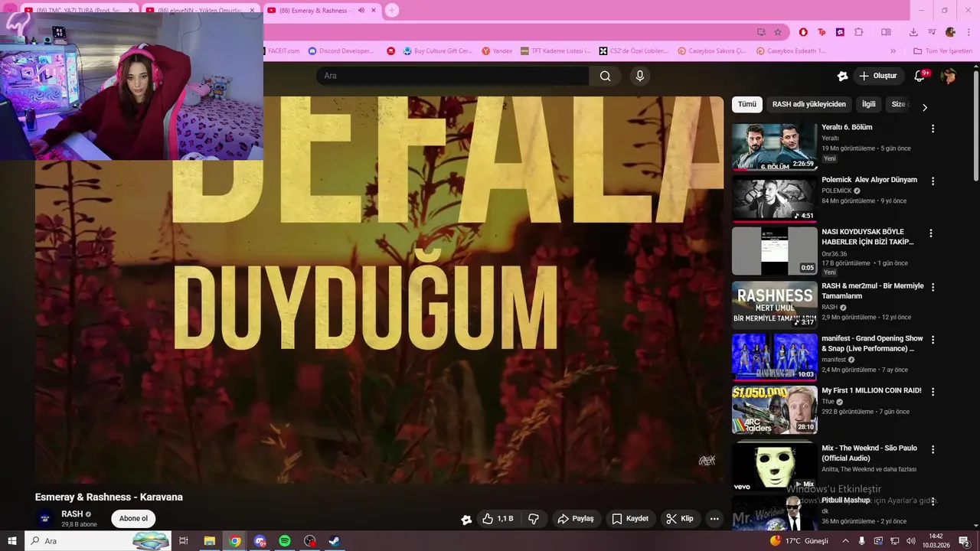980x551 pixels.
Task: Open Chrome downloads icon
Action: [x=913, y=32]
